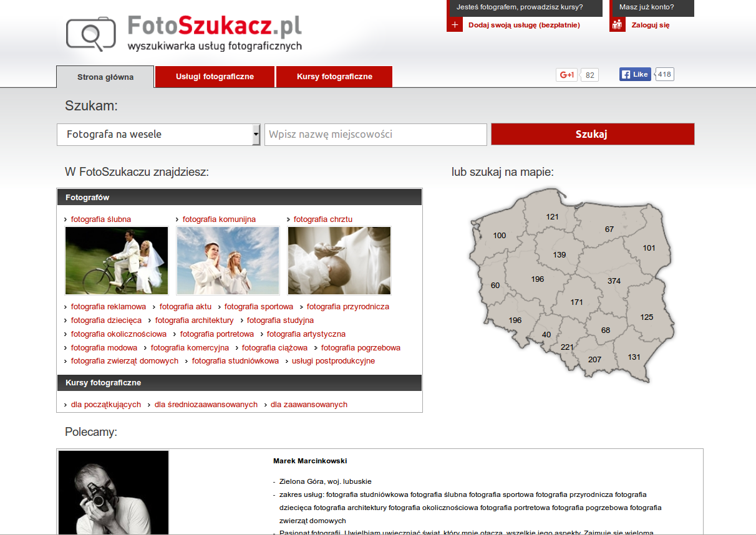Screen dimensions: 756x535
Task: Click the baptism baby photo thumbnail
Action: coord(339,261)
